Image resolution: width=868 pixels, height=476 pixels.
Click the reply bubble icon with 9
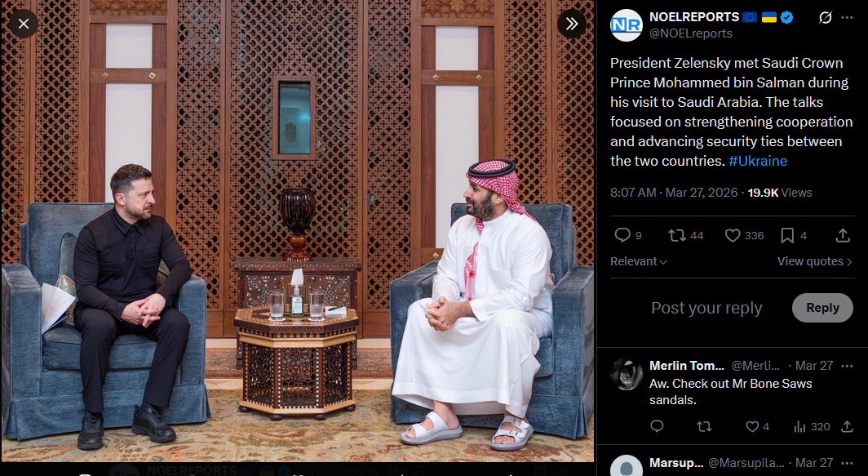(x=628, y=235)
